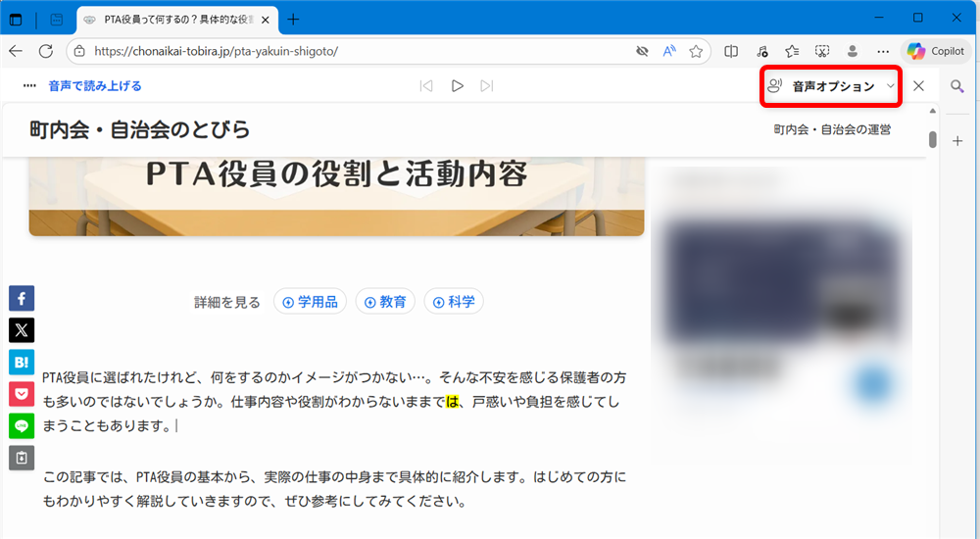Click the page vertical scrollbar thumb
The height and width of the screenshot is (539, 980).
point(933,139)
